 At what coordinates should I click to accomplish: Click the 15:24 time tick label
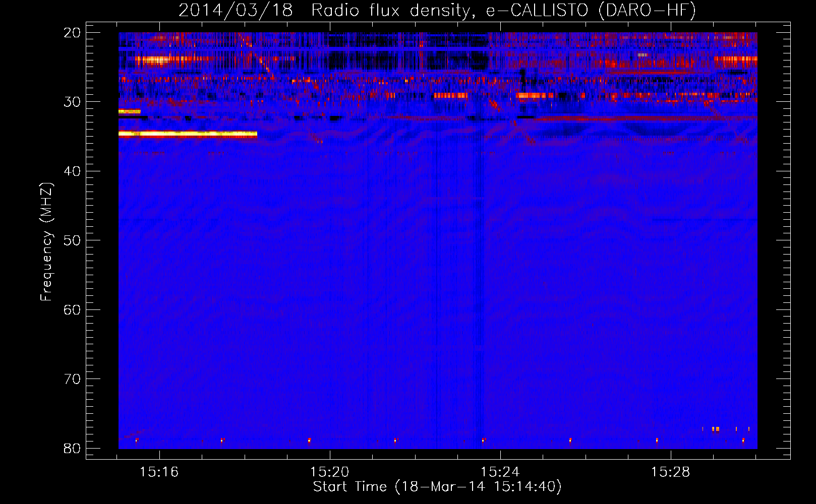(x=500, y=472)
